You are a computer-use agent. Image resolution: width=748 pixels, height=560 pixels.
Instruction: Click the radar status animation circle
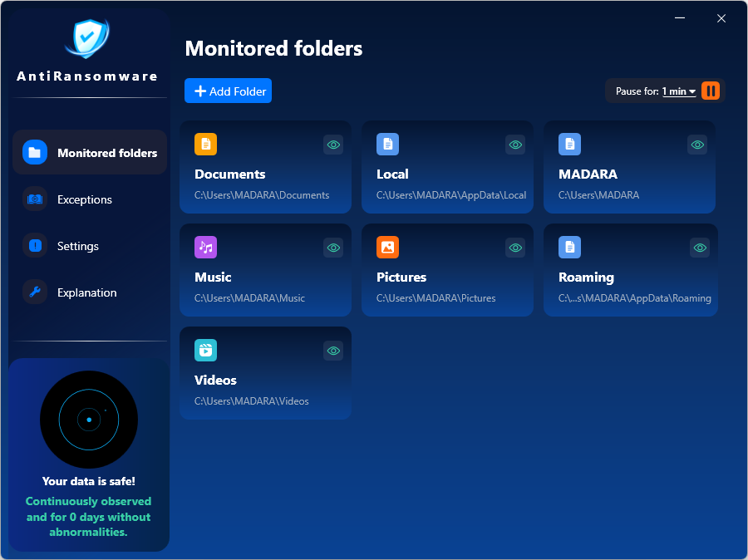(89, 420)
